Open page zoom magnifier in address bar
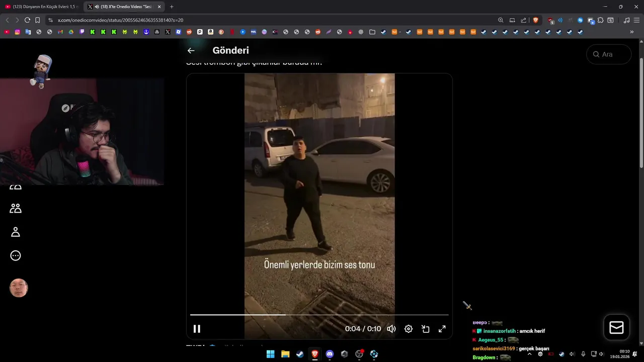The width and height of the screenshot is (644, 362). click(x=501, y=20)
